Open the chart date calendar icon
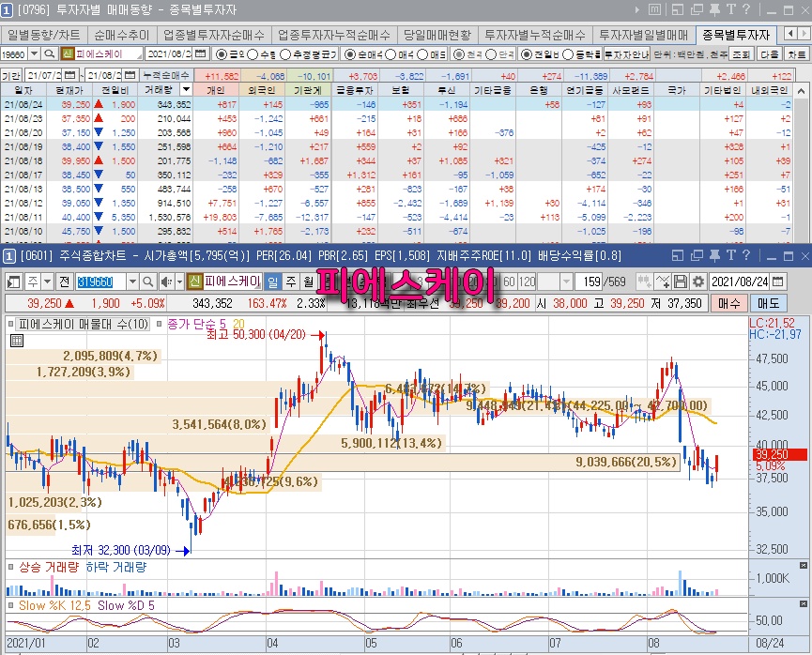The image size is (812, 655). [x=777, y=282]
